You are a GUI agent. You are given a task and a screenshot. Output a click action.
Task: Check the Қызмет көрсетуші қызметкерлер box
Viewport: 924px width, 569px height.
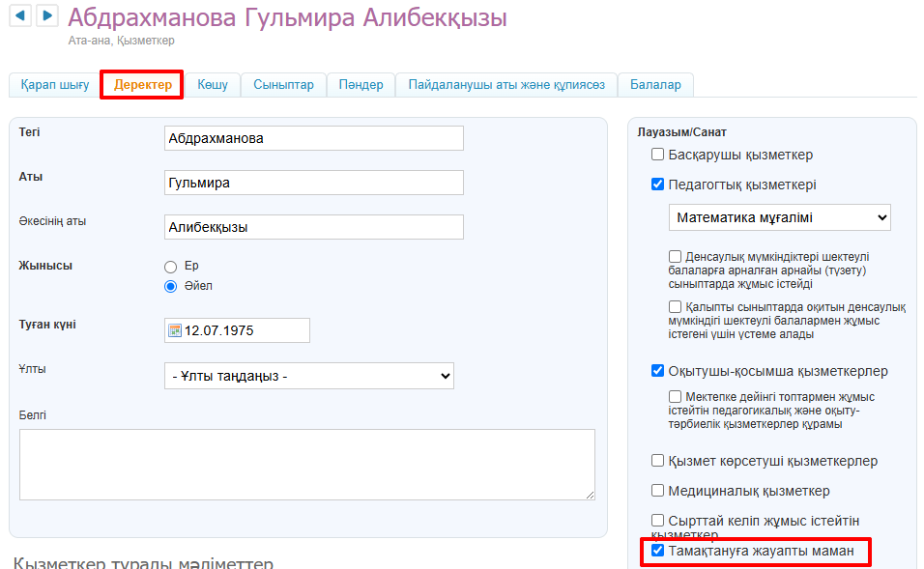(658, 461)
